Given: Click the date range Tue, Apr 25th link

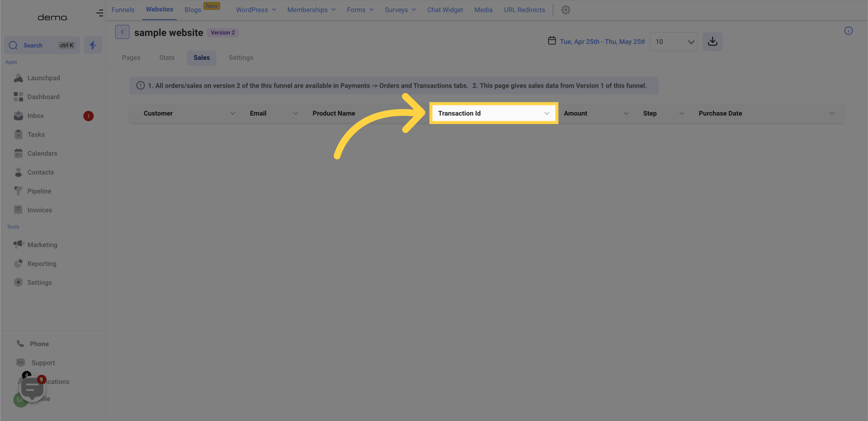Looking at the screenshot, I should (x=602, y=42).
